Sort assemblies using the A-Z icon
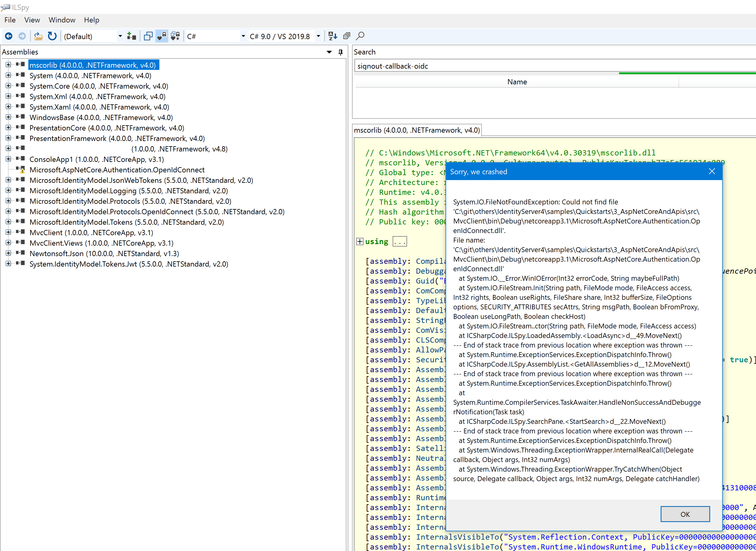The width and height of the screenshot is (756, 551). click(x=332, y=36)
